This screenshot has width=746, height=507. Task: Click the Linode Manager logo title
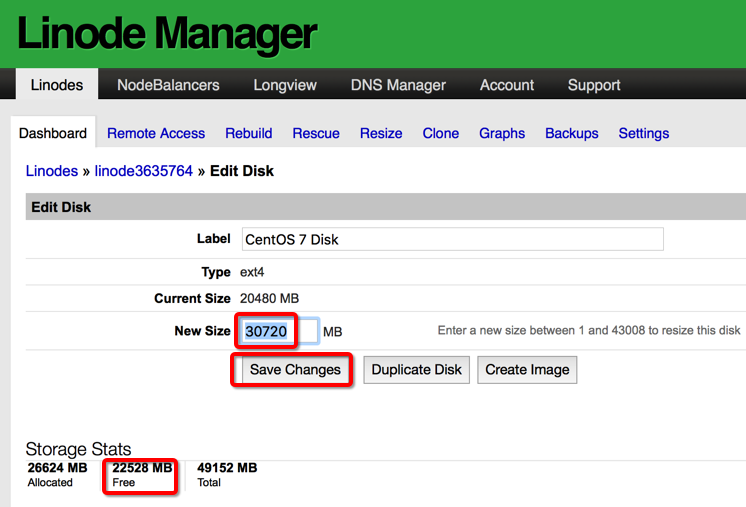click(167, 33)
